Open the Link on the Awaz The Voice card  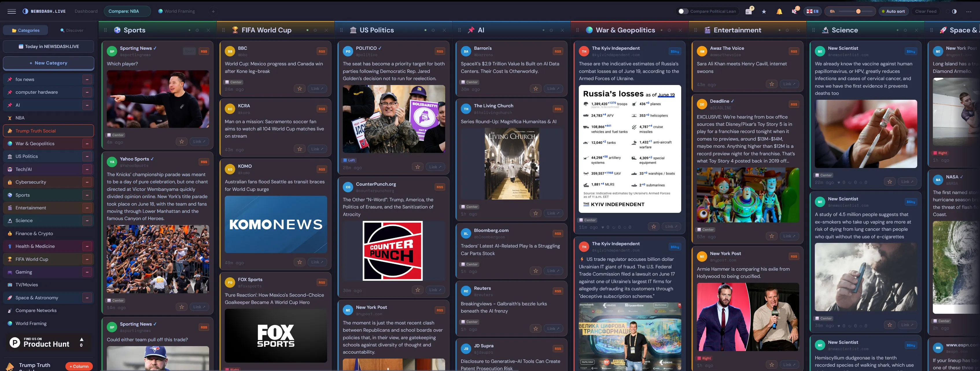coord(789,84)
